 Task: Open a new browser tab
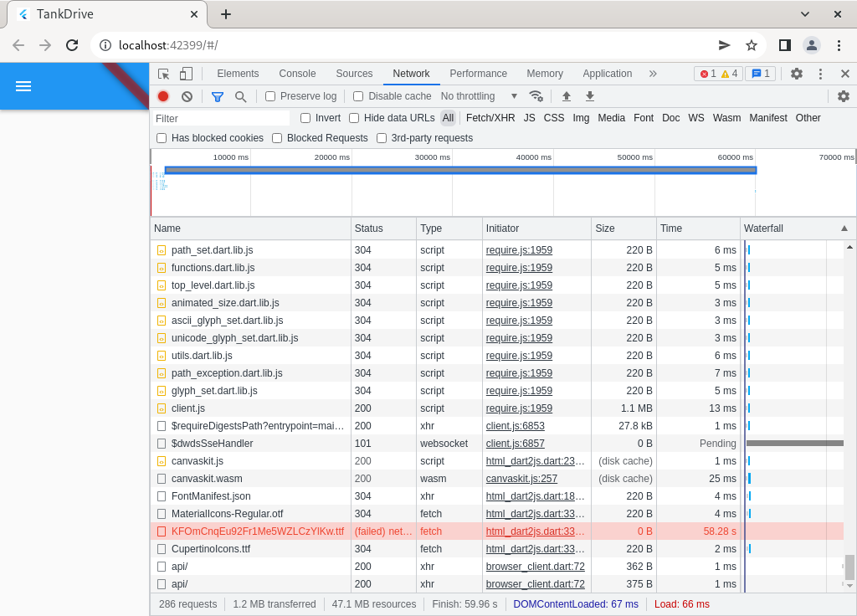tap(226, 14)
